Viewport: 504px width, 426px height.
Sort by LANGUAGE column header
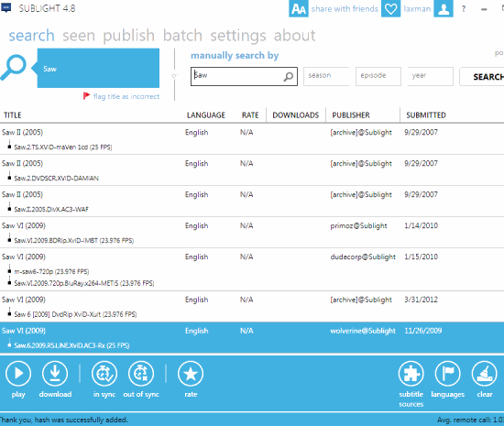(206, 115)
